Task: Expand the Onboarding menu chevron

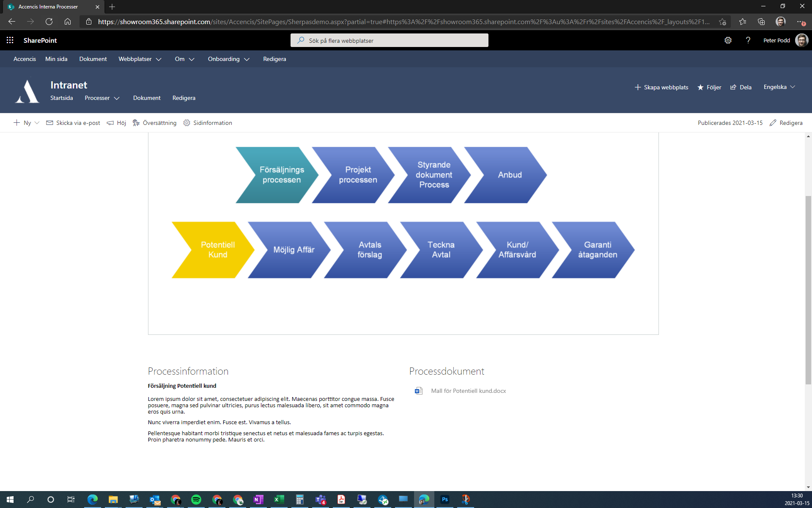Action: coord(247,59)
